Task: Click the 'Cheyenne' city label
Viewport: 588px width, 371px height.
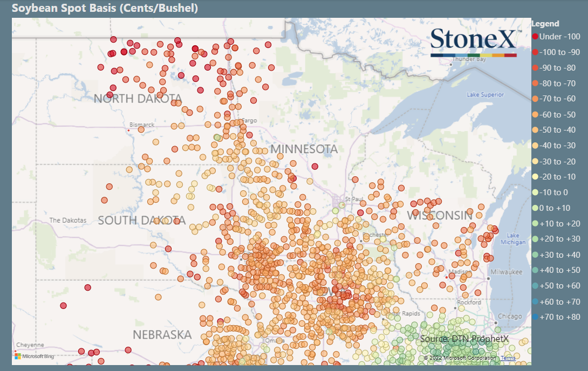Action: [x=30, y=345]
